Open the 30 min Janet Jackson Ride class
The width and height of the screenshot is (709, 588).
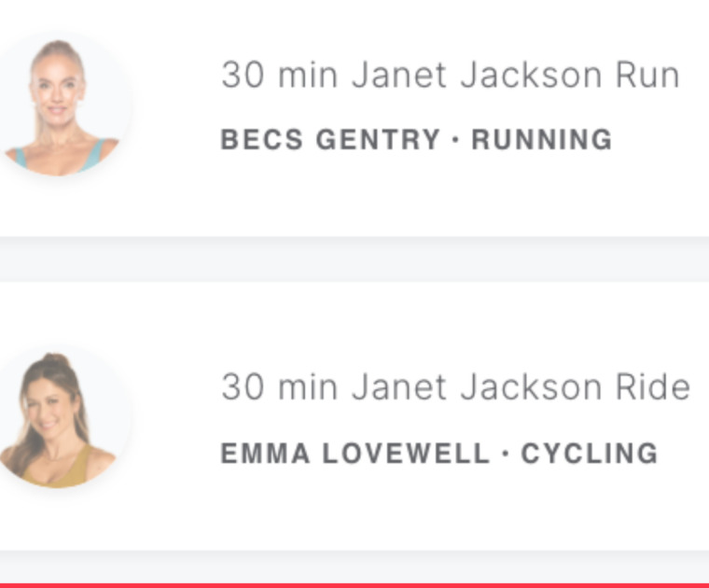455,387
